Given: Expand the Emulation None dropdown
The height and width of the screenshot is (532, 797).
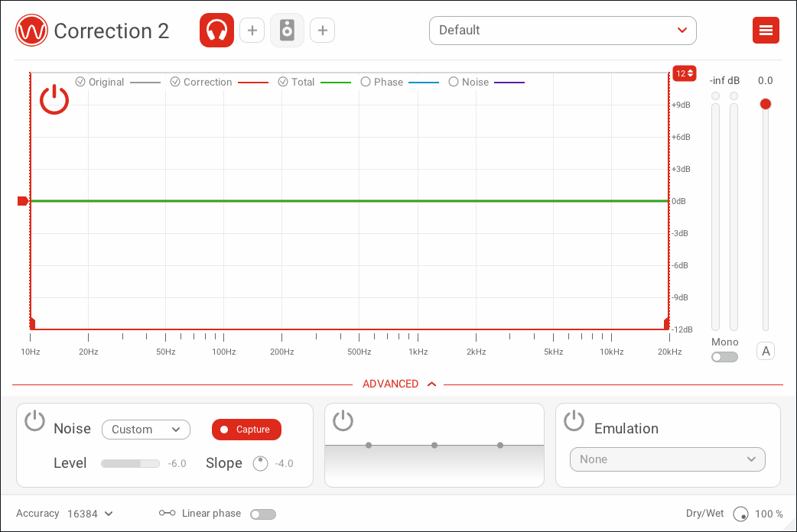Looking at the screenshot, I should (x=667, y=459).
